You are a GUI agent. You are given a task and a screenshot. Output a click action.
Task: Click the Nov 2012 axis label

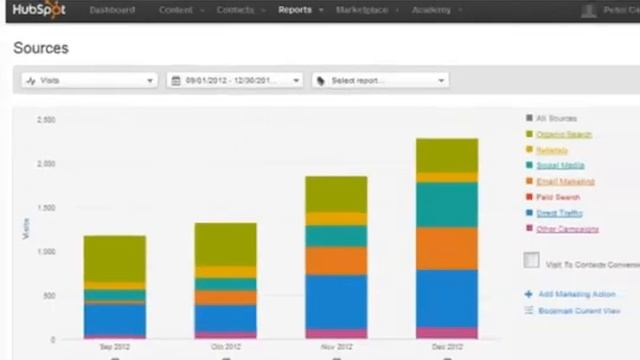click(x=336, y=347)
